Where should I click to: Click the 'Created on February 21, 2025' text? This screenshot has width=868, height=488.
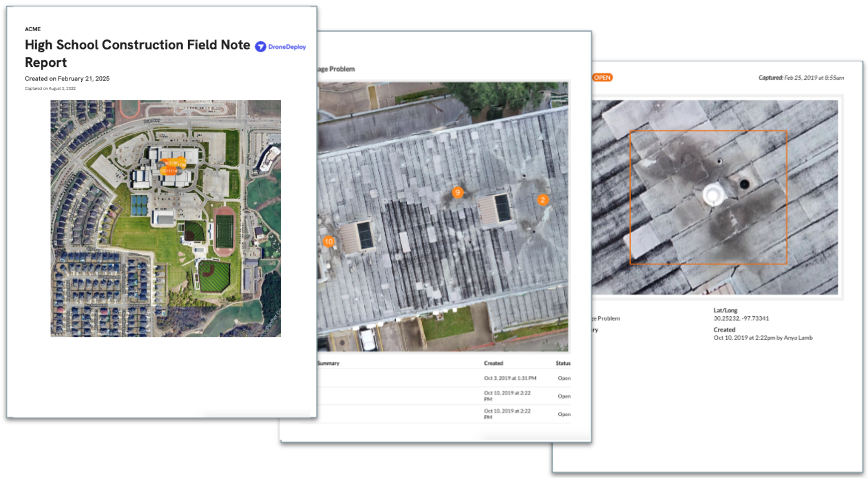coord(67,79)
